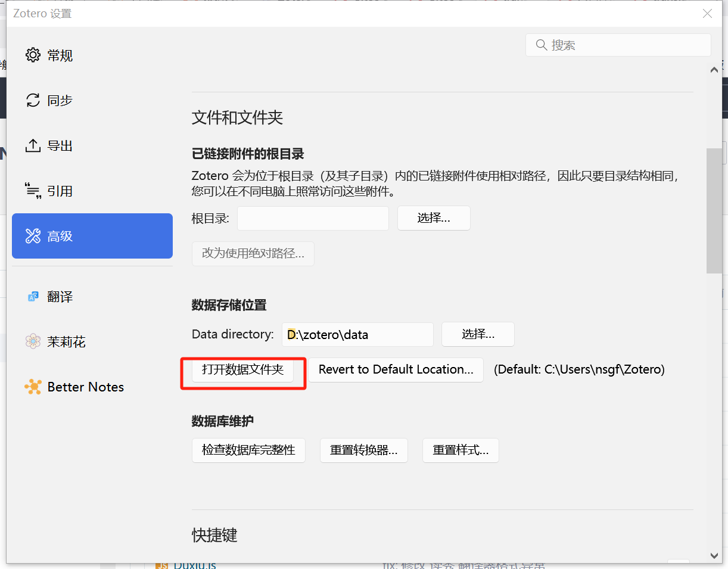Open the 翻译 plugin icon
This screenshot has height=569, width=728.
click(x=33, y=297)
